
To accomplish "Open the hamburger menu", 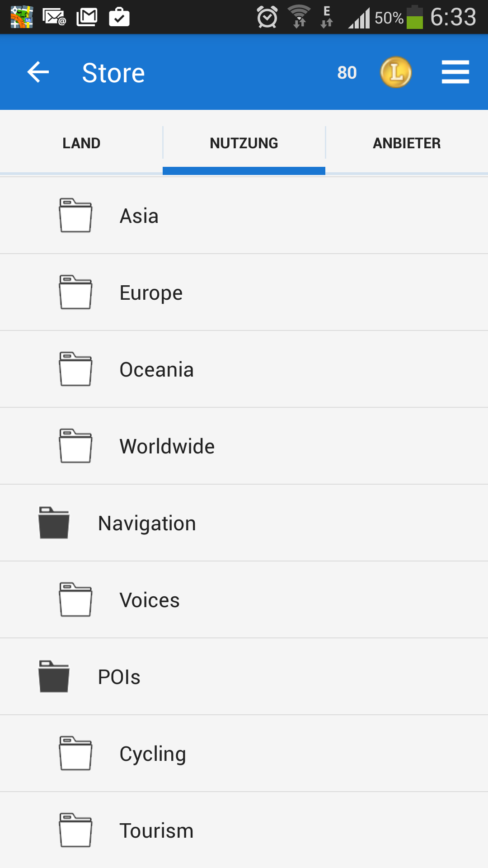I will point(455,72).
